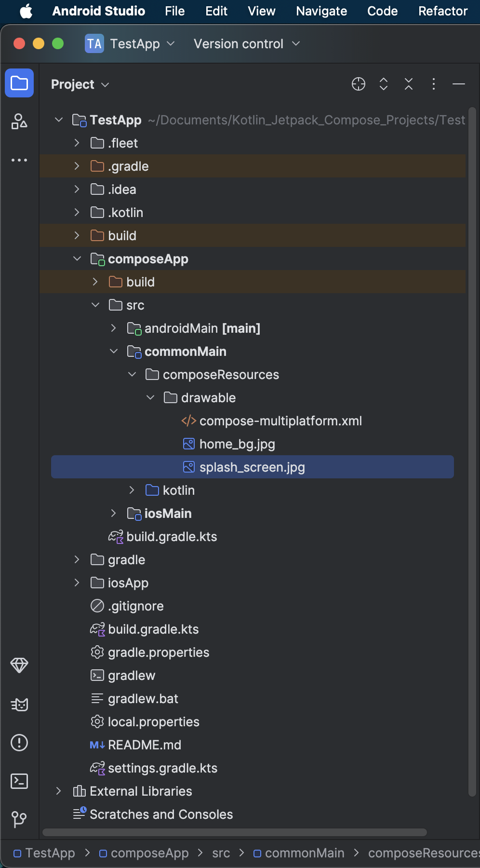Open the Resource Manager sidebar icon
The width and height of the screenshot is (480, 868).
click(19, 121)
